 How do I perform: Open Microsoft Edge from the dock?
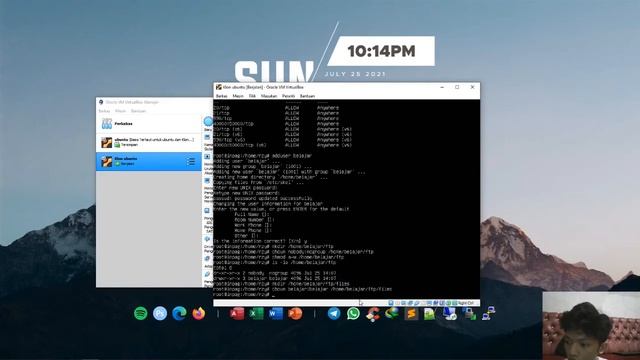pos(179,313)
